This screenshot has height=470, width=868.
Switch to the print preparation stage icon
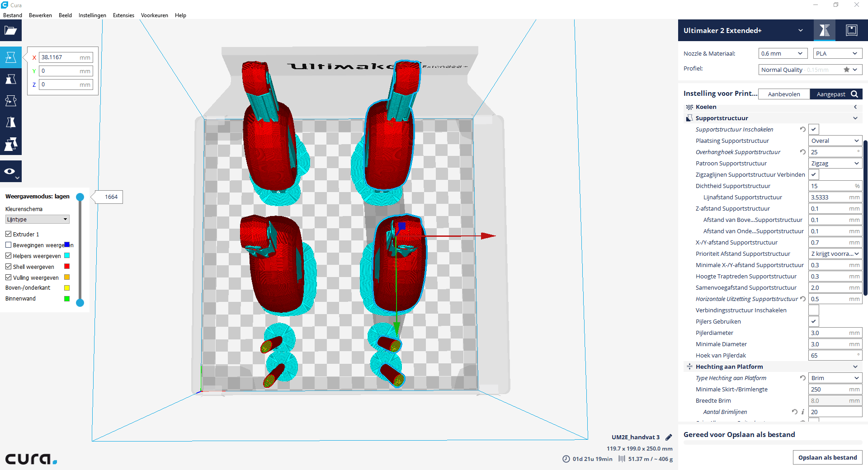[825, 30]
